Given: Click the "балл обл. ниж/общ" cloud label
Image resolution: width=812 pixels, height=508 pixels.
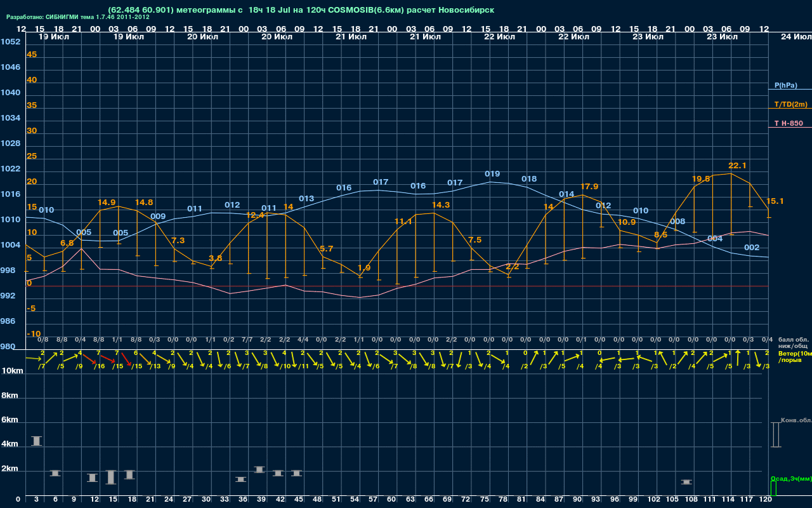Looking at the screenshot, I should click(x=793, y=343).
